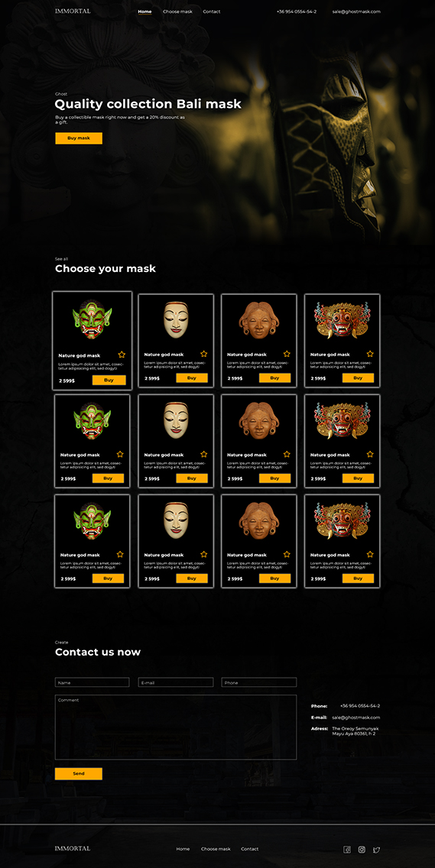The height and width of the screenshot is (868, 435).
Task: Select Contact in the top navigation
Action: pyautogui.click(x=212, y=11)
